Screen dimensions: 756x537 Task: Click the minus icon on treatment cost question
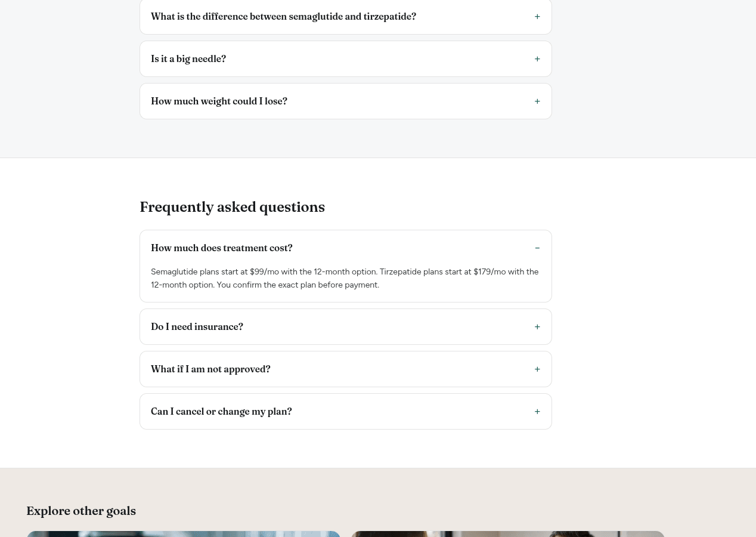coord(537,248)
